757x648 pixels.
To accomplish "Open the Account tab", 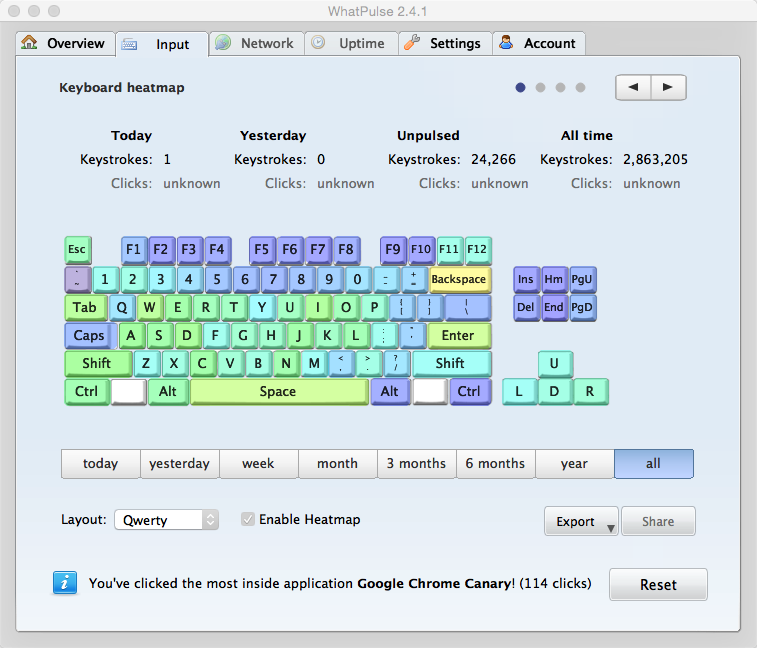I will click(539, 43).
